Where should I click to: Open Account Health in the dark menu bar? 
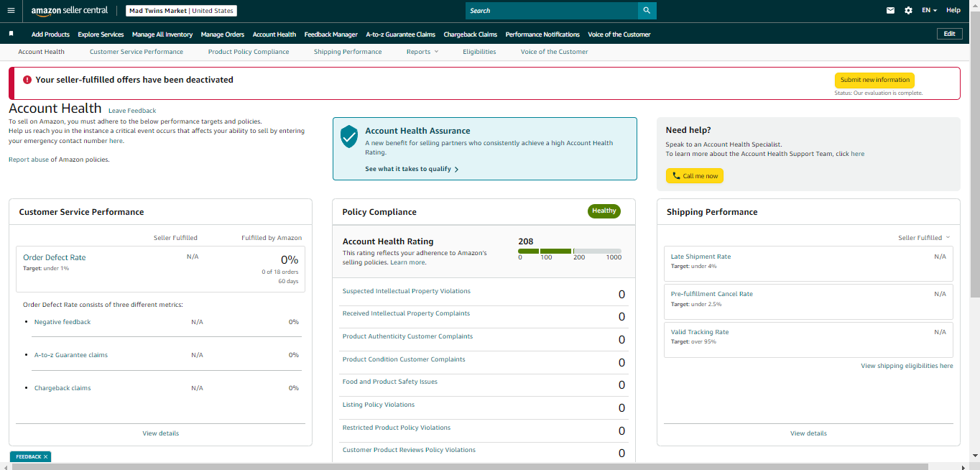[x=274, y=34]
